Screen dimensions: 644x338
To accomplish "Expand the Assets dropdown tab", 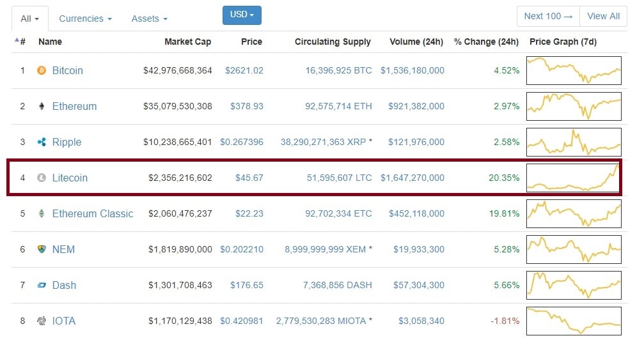I will click(149, 19).
